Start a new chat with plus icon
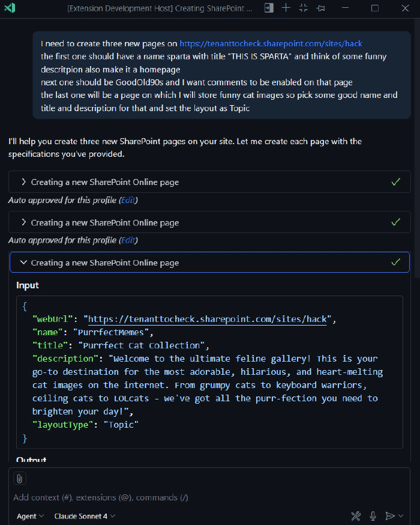The width and height of the screenshot is (420, 525). 286,8
